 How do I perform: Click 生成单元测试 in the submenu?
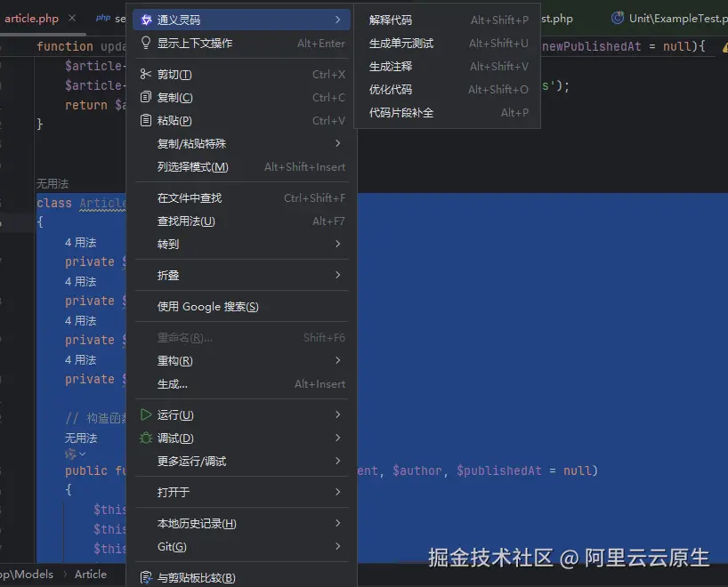coord(447,44)
